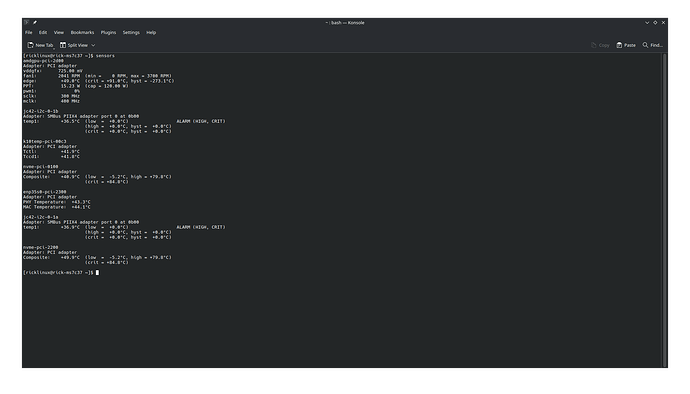Click the 'PHY Temperature: +43.3°C' line
This screenshot has width=690, height=394.
(x=57, y=202)
